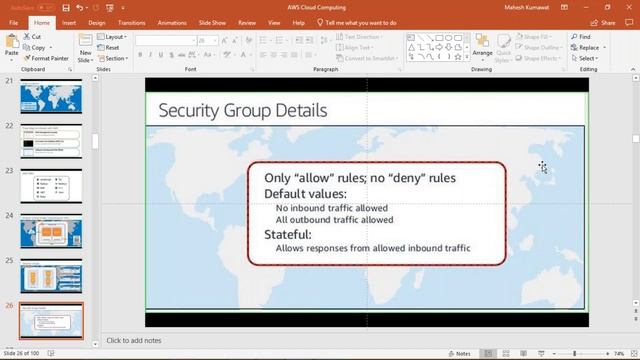
Task: Open the Arrange objects menu
Action: [x=482, y=46]
